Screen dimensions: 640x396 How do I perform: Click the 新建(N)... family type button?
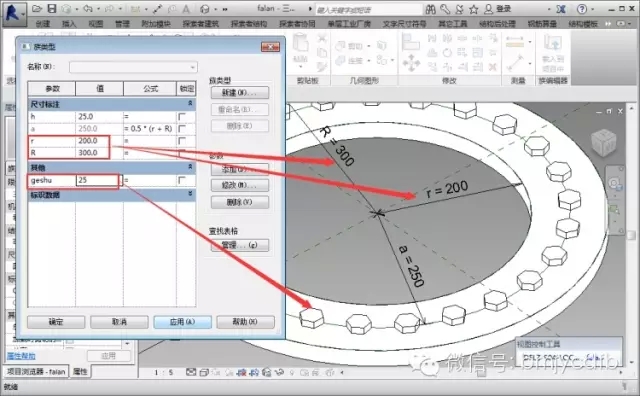(x=240, y=93)
